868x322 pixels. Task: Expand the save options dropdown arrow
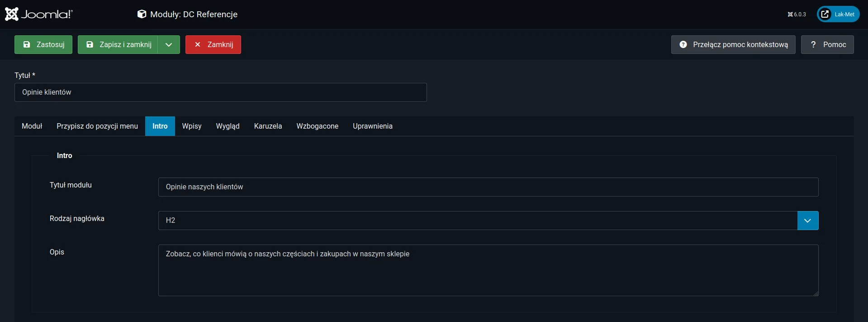pos(169,44)
